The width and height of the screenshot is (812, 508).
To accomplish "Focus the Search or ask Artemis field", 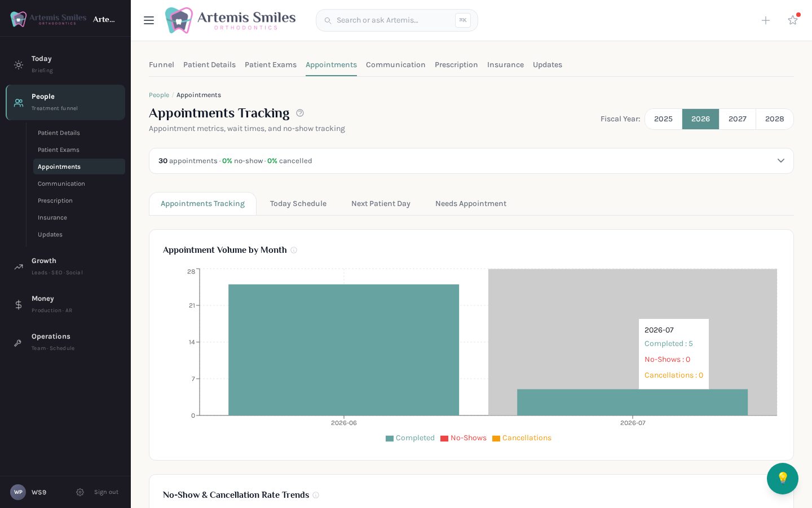I will (x=397, y=20).
